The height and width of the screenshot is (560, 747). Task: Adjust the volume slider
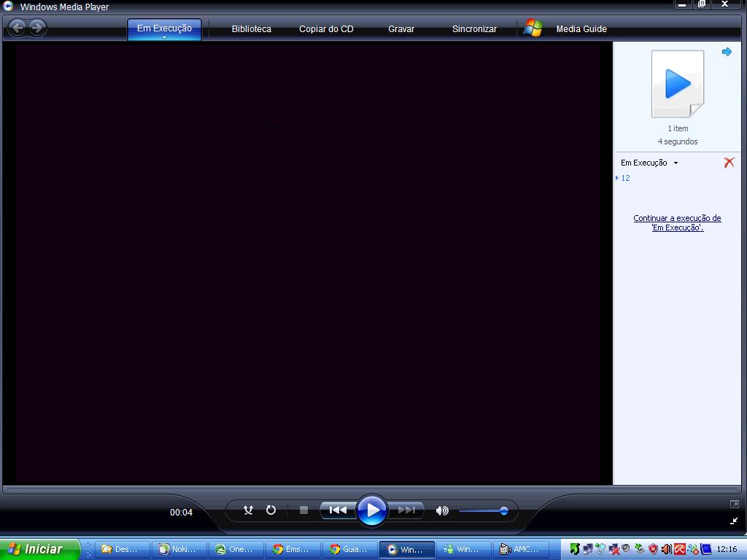[484, 511]
